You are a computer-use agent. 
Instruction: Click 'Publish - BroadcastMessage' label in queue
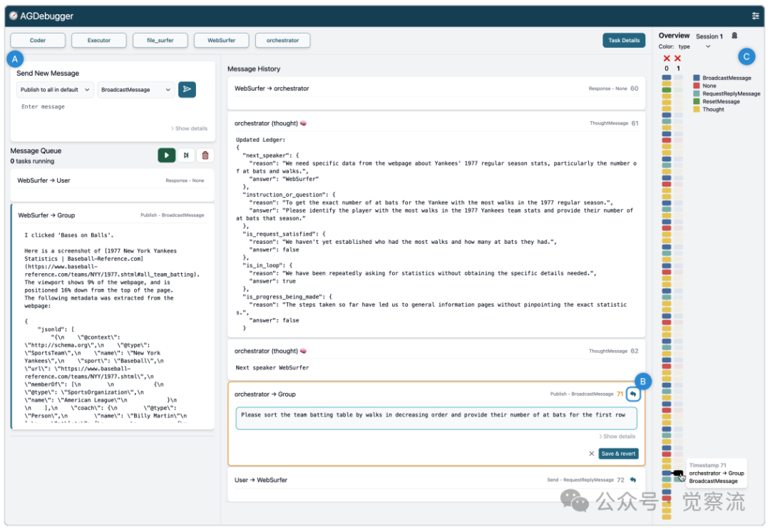coord(173,215)
